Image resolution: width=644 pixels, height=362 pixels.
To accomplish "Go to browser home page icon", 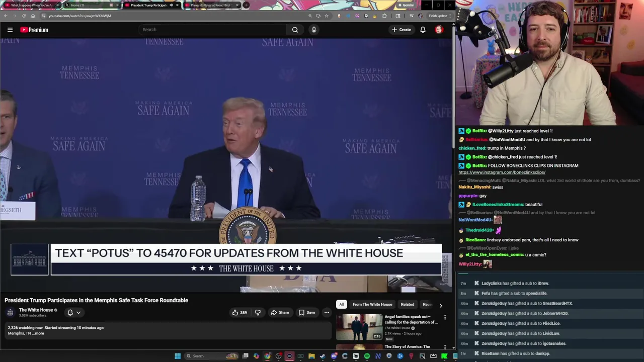I will [33, 16].
